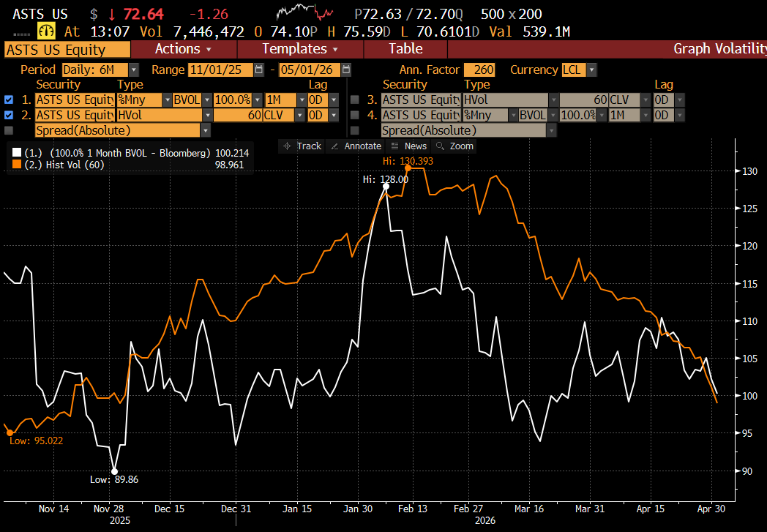Click the ASTS US ticker in header
This screenshot has height=532, width=767.
[x=40, y=14]
